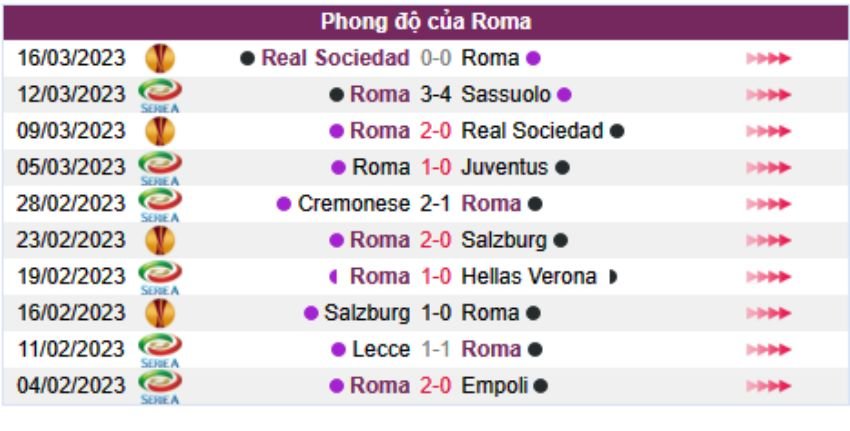This screenshot has width=850, height=431.
Task: Open details arrows for Real Sociedad 0-0 Roma
Action: click(768, 58)
